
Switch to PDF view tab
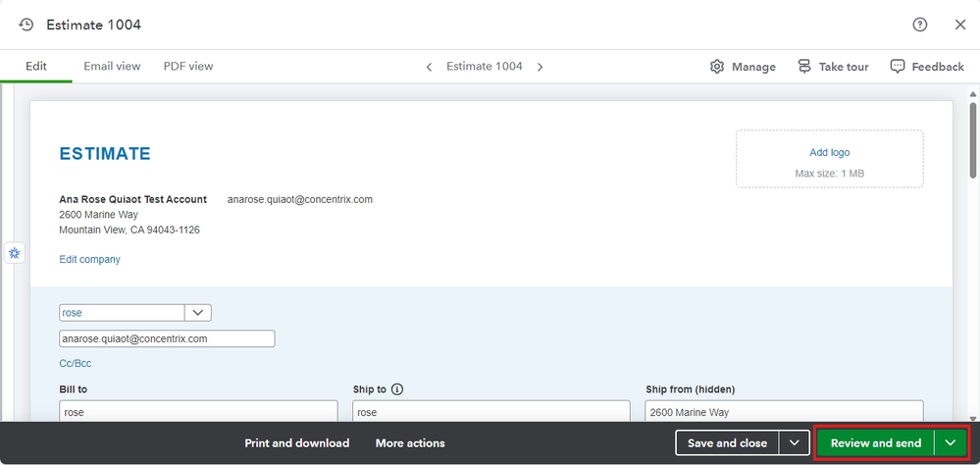[188, 67]
